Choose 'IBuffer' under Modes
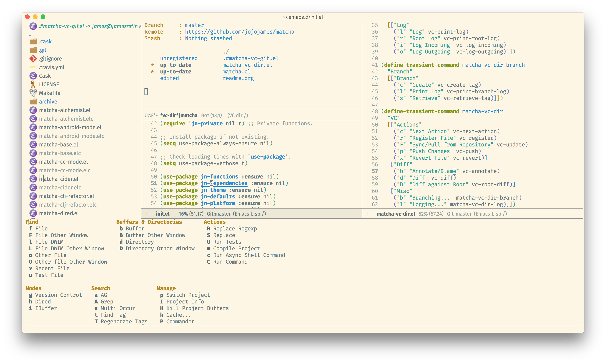This screenshot has height=364, width=606. coord(46,308)
